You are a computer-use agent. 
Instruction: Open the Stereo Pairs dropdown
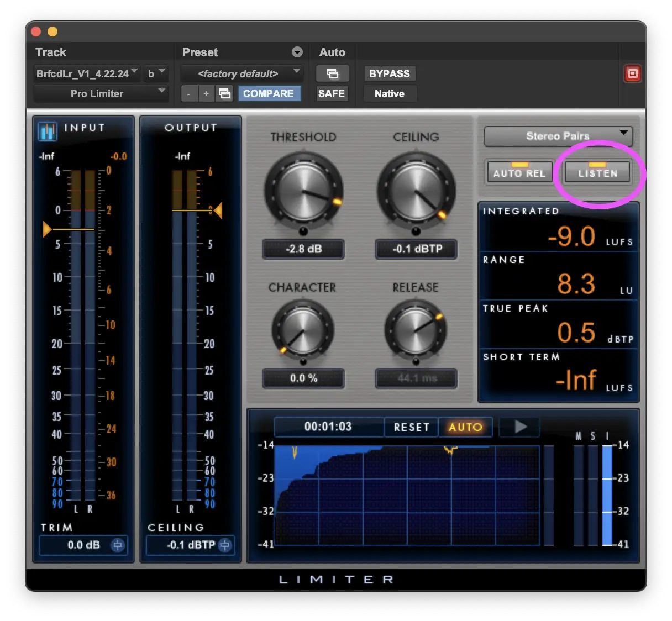558,136
